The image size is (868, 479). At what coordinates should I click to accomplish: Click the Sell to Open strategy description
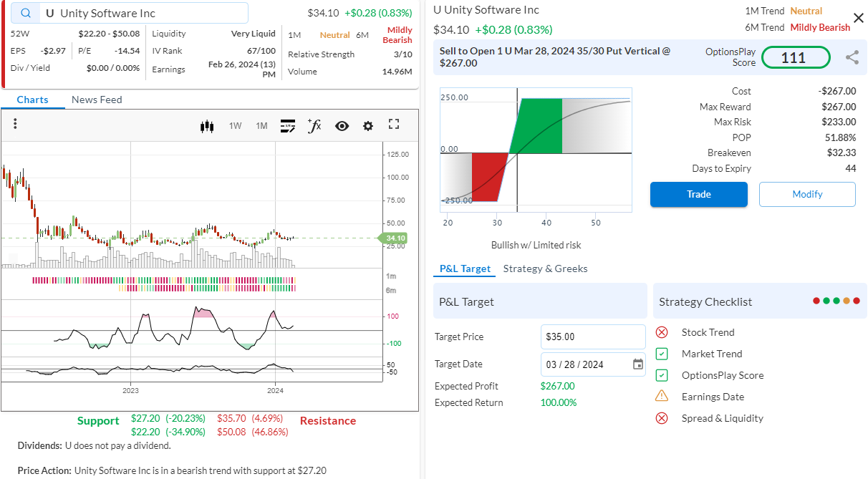click(x=555, y=57)
